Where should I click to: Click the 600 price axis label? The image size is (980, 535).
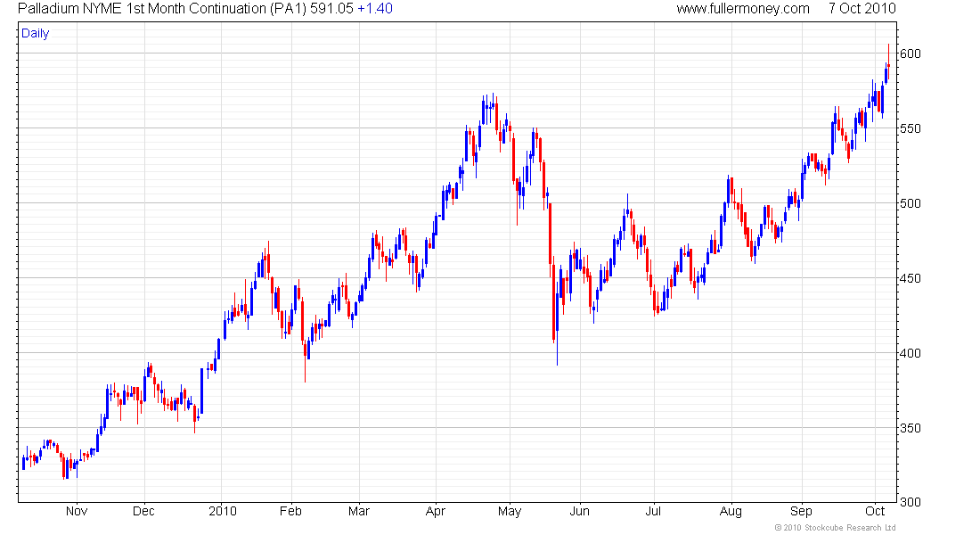click(x=910, y=53)
